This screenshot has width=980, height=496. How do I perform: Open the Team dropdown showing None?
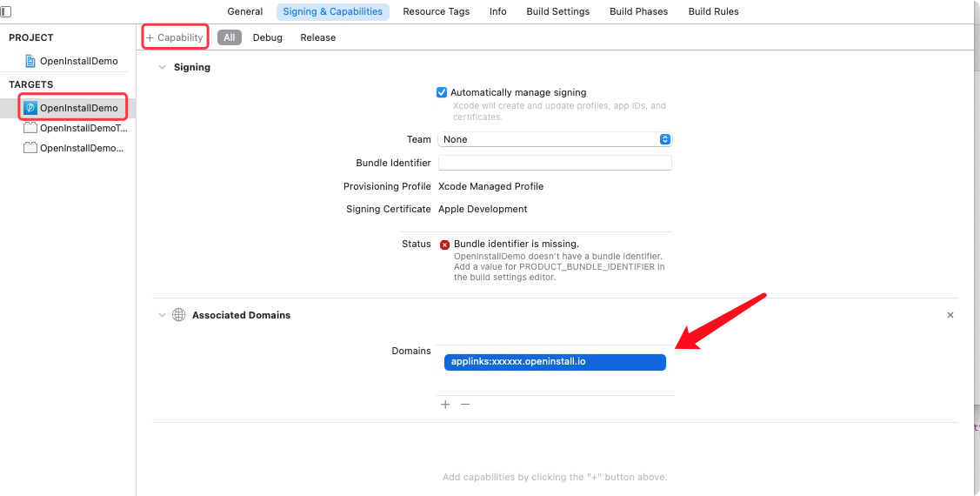coord(555,139)
